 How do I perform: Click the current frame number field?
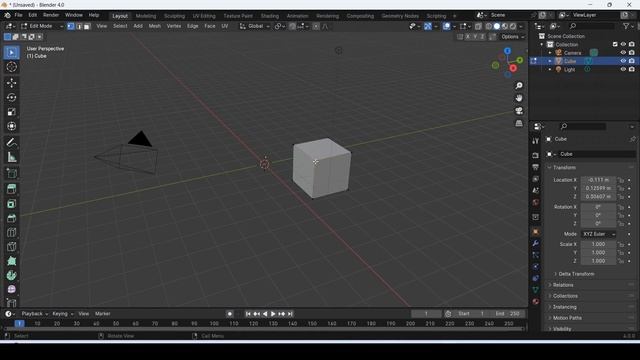pos(426,314)
